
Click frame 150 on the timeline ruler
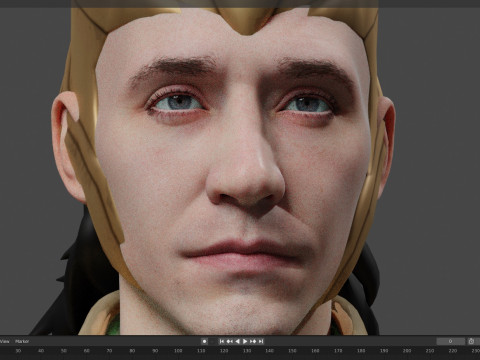coord(292,351)
